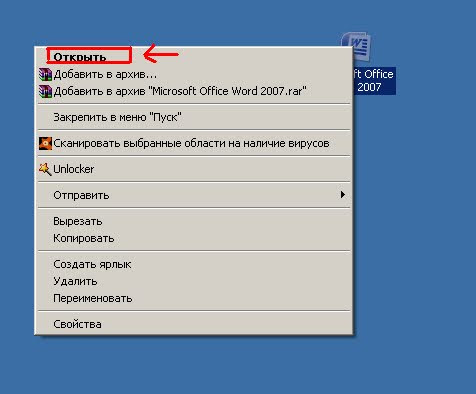Select the Word 2007 desktop shortcut icon
476x394 pixels.
356,46
